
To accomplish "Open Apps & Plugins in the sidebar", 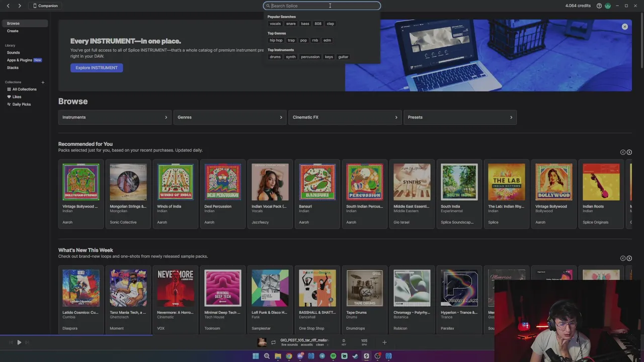I will click(24, 60).
